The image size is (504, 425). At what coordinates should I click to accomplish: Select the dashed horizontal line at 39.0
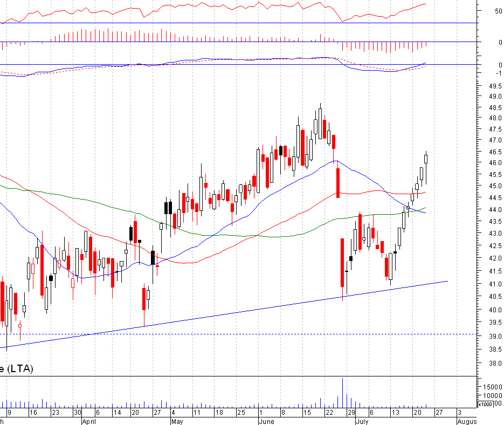238,334
